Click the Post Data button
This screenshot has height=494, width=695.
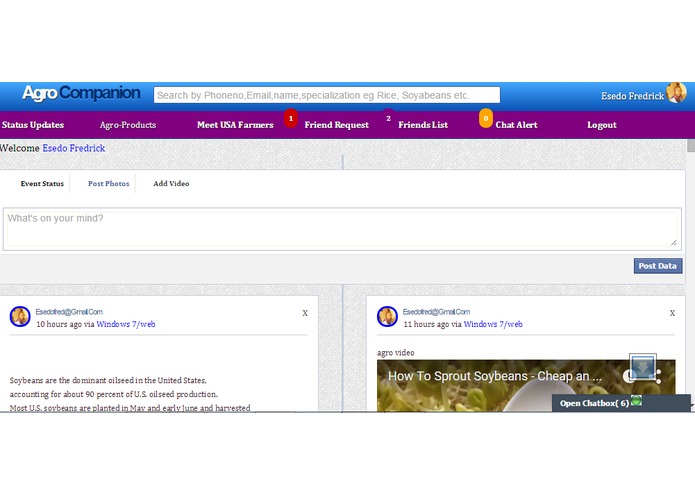658,266
